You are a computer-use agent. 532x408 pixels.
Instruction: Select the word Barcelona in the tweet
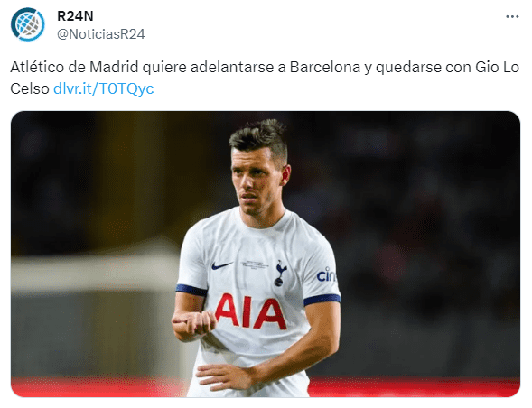324,67
